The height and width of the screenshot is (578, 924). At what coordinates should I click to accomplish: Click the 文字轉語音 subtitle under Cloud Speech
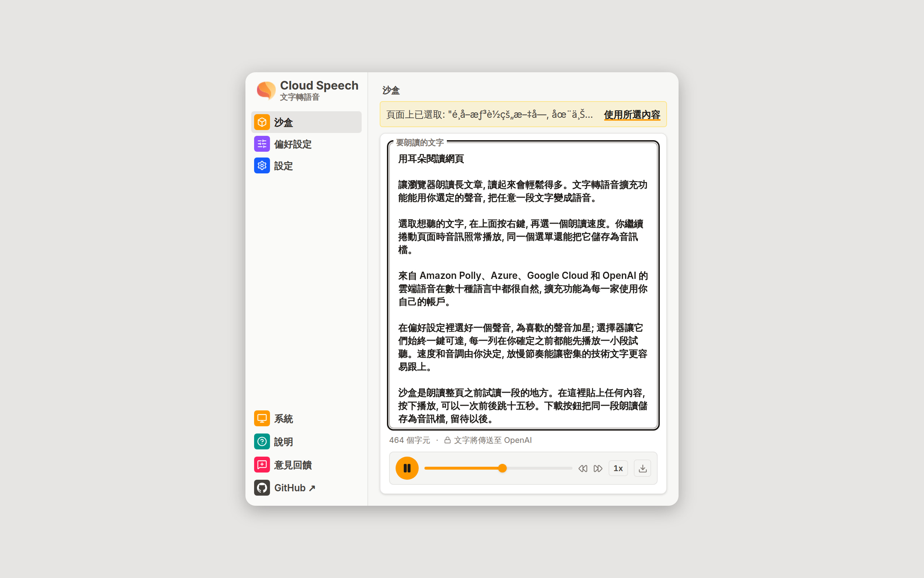300,97
